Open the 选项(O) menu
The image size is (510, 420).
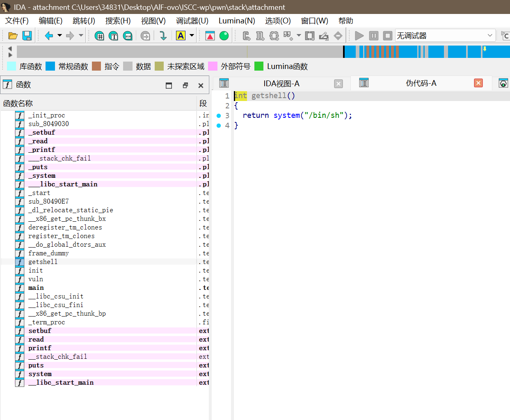coord(278,21)
